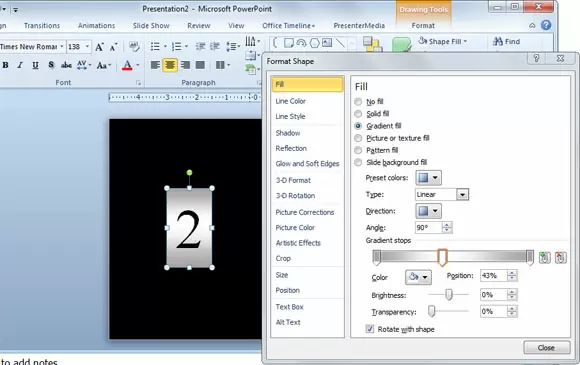Select Solid fill option
This screenshot has width=580, height=365.
[x=358, y=114]
